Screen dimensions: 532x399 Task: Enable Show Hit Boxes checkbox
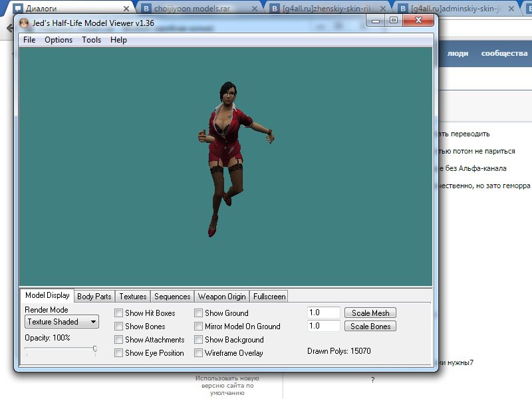(x=118, y=313)
